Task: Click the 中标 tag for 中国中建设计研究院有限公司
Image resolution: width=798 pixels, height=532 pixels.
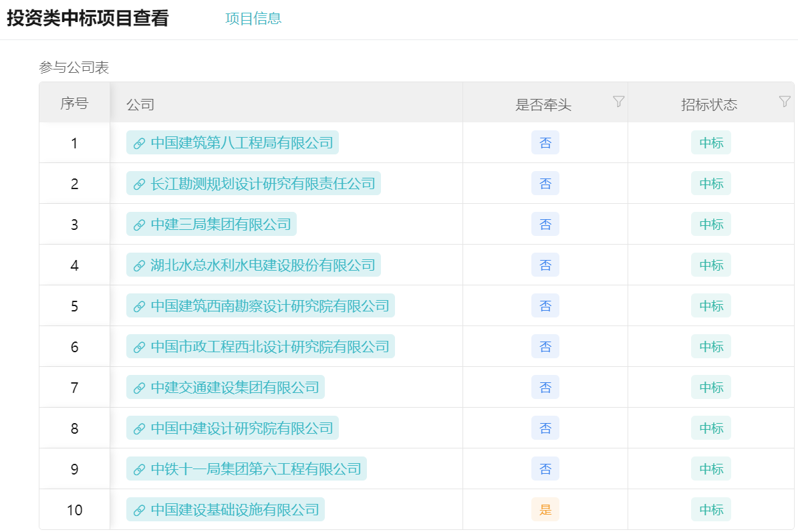Action: click(711, 428)
